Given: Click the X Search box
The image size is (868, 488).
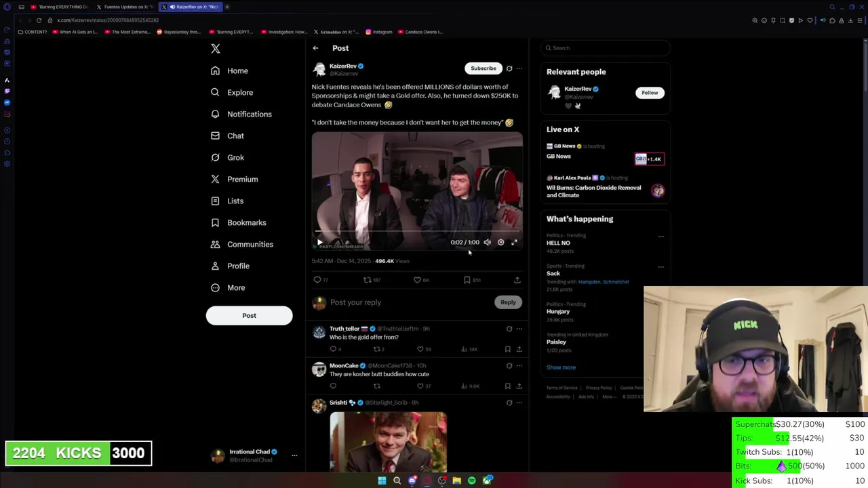Looking at the screenshot, I should [606, 48].
